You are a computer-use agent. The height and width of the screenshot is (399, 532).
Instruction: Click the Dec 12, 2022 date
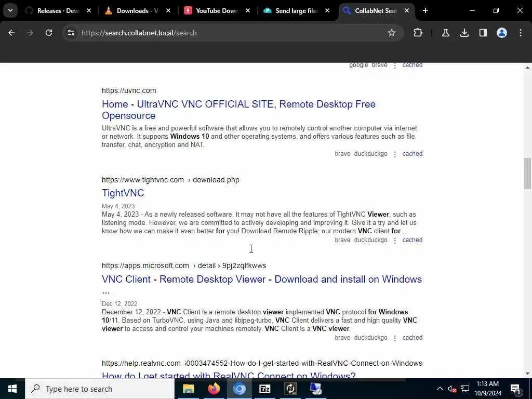[x=119, y=303]
